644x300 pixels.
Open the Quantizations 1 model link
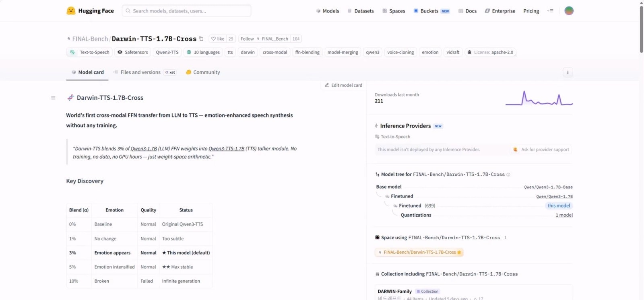[x=564, y=215]
